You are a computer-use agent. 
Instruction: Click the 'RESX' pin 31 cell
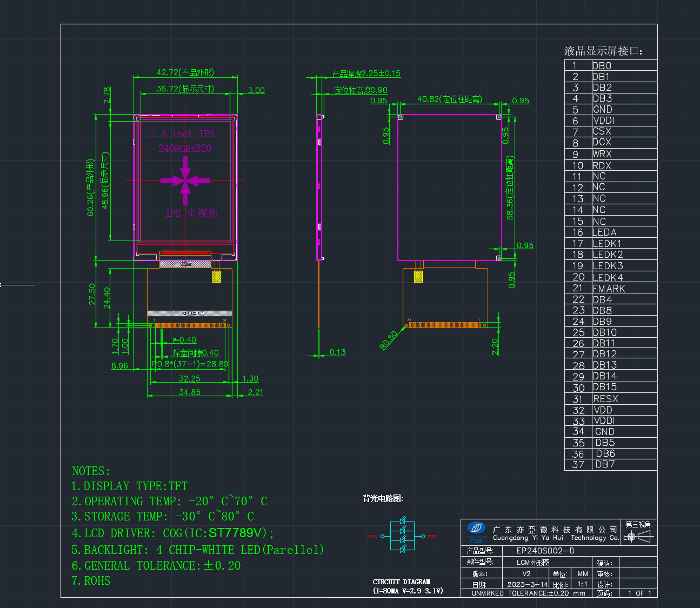click(625, 399)
